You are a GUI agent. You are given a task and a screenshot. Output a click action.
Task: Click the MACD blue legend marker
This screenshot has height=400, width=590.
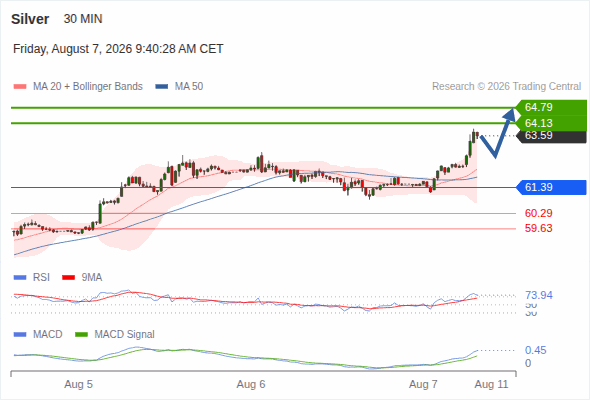20,334
